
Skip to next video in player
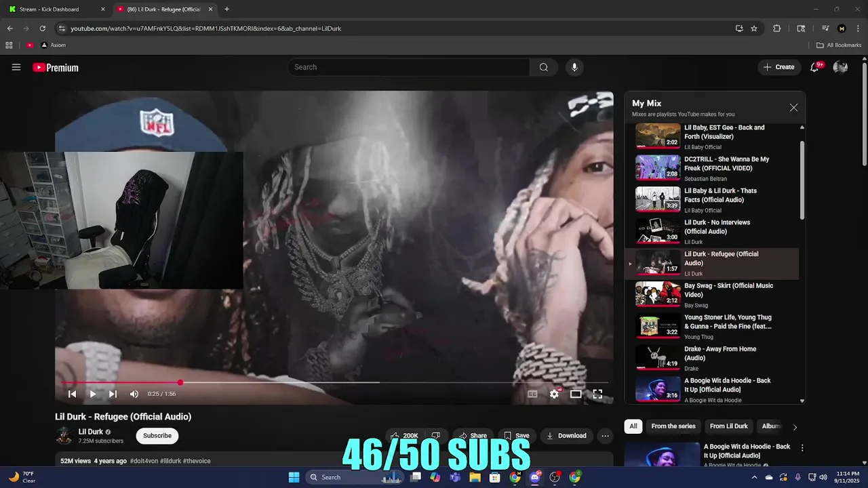[113, 394]
